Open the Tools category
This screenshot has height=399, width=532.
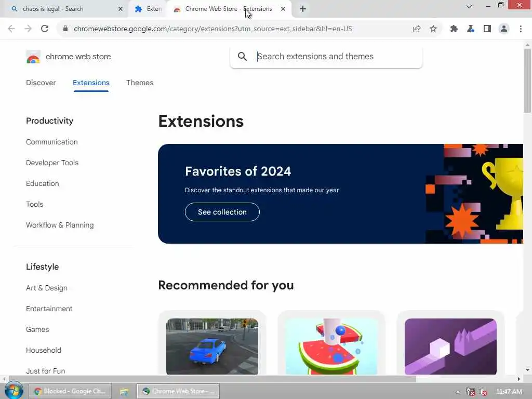pos(35,204)
